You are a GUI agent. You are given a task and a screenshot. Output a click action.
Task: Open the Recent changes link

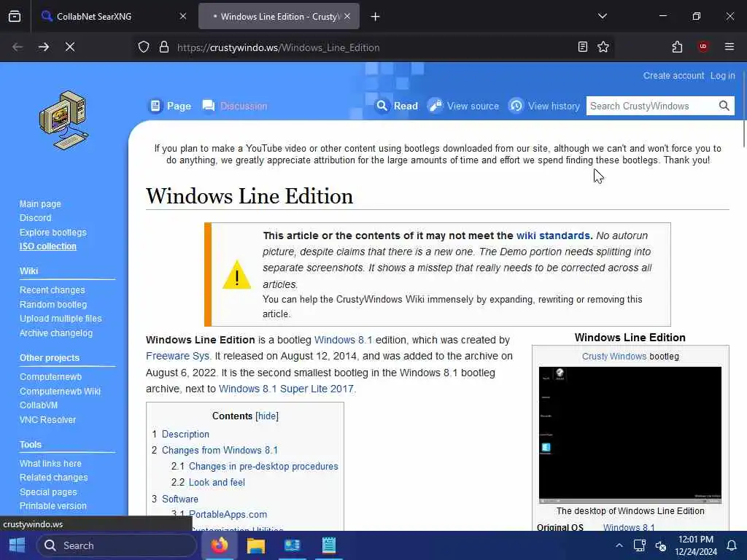coord(52,290)
